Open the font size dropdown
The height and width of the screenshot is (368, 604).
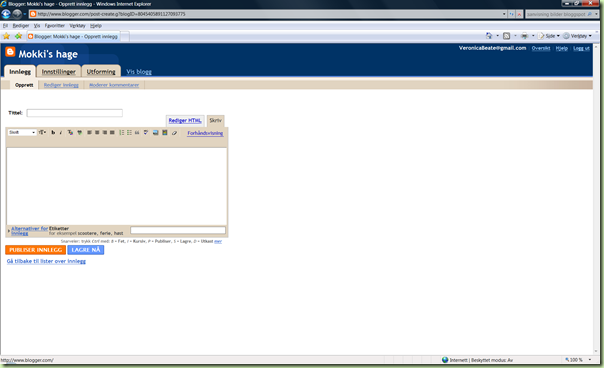click(42, 133)
